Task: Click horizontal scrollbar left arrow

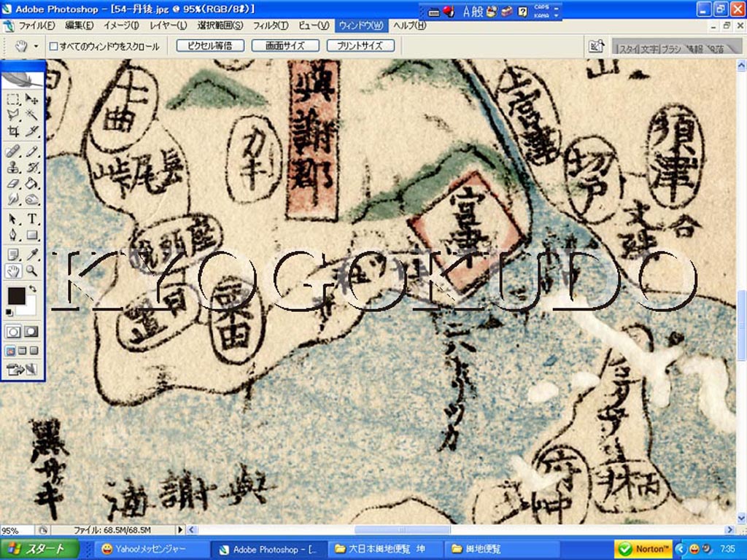Action: (x=192, y=529)
